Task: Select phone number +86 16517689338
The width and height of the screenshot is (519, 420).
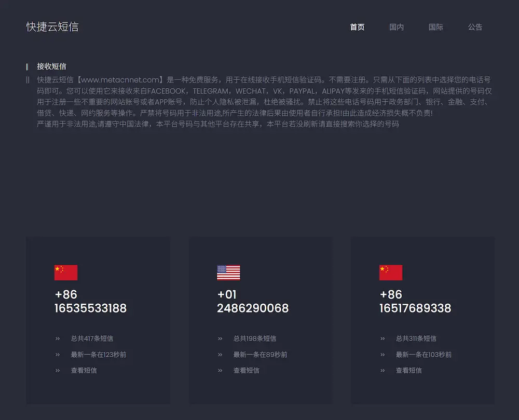Action: (x=415, y=302)
